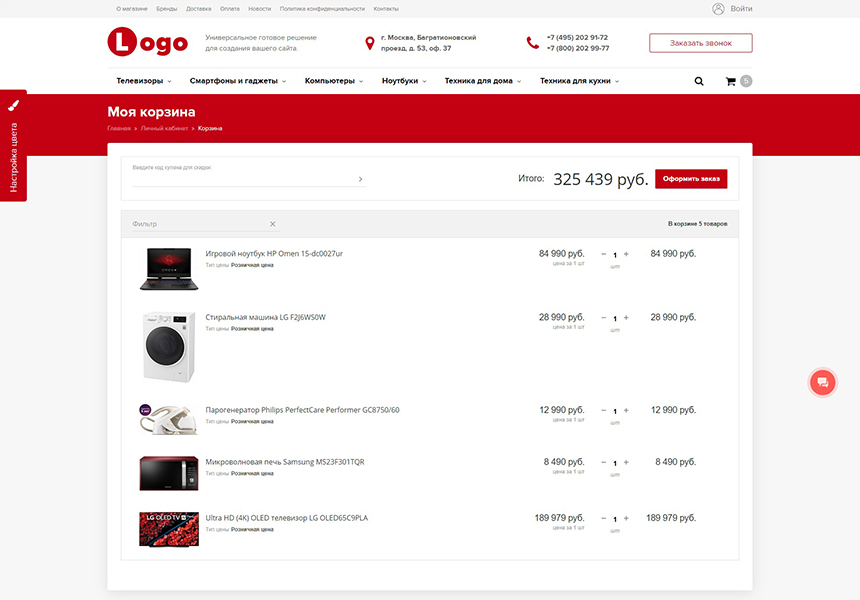The image size is (860, 600).
Task: Click the Заказать звонок button
Action: tap(700, 43)
